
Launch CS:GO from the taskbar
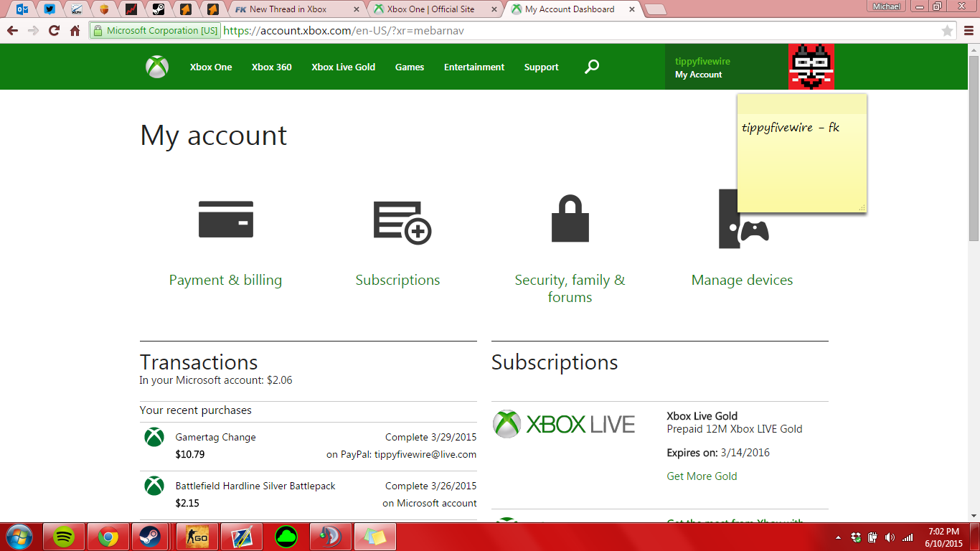(x=197, y=537)
